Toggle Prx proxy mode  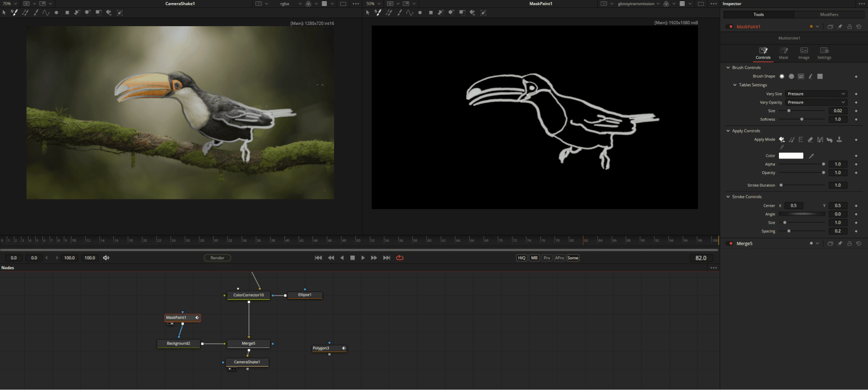[x=547, y=258]
